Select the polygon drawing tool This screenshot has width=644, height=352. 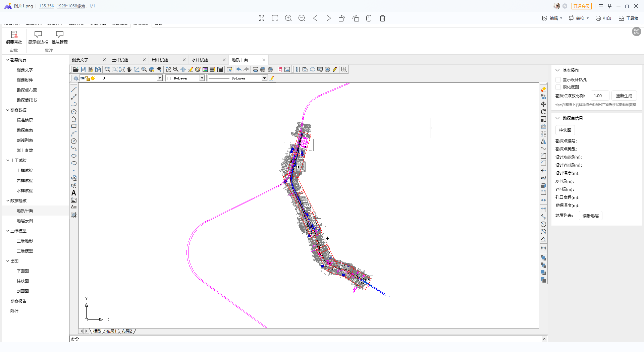[74, 112]
